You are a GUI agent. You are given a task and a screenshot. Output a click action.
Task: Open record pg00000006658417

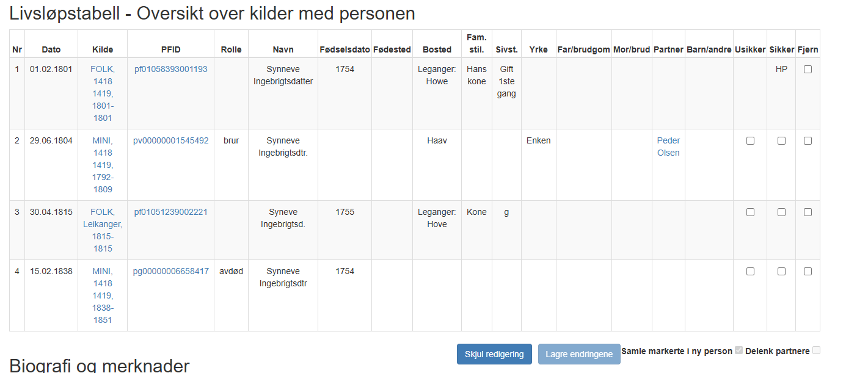click(x=171, y=272)
